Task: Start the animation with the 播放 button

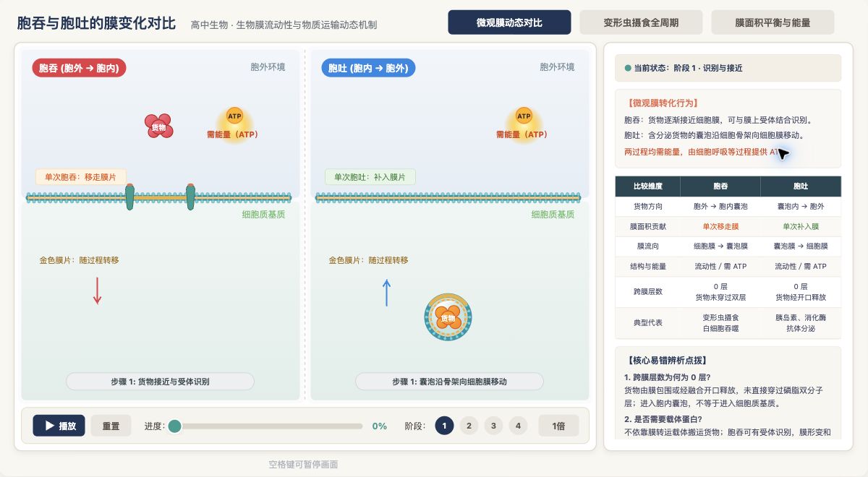Action: [59, 426]
